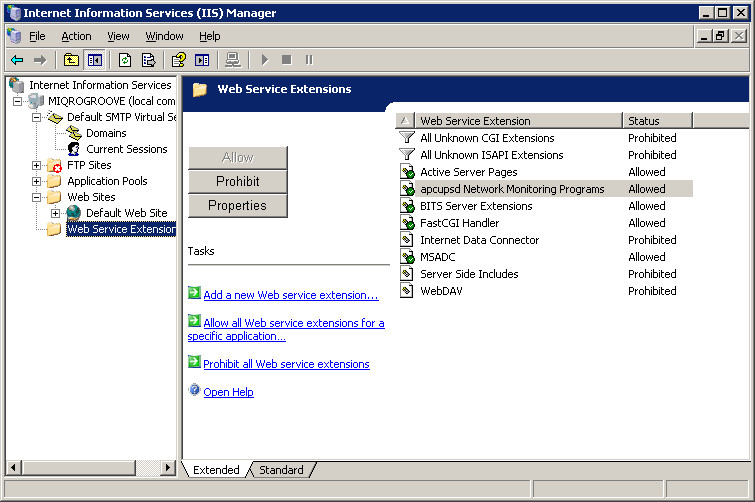The image size is (755, 502).
Task: Open the View menu
Action: coord(118,37)
